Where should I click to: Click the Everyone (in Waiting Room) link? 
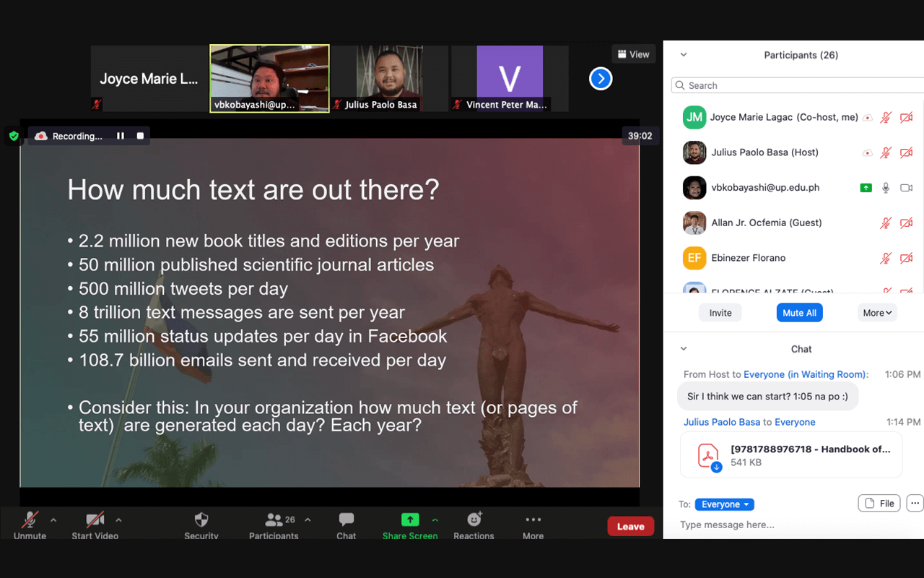(806, 374)
